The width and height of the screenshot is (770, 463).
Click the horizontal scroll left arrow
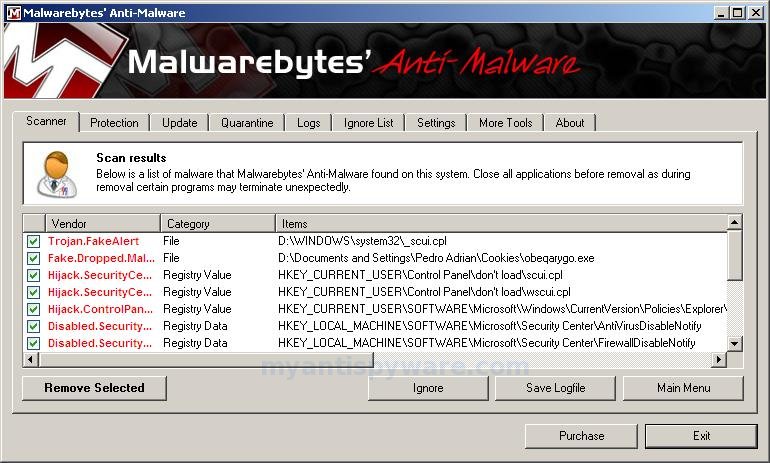point(30,360)
